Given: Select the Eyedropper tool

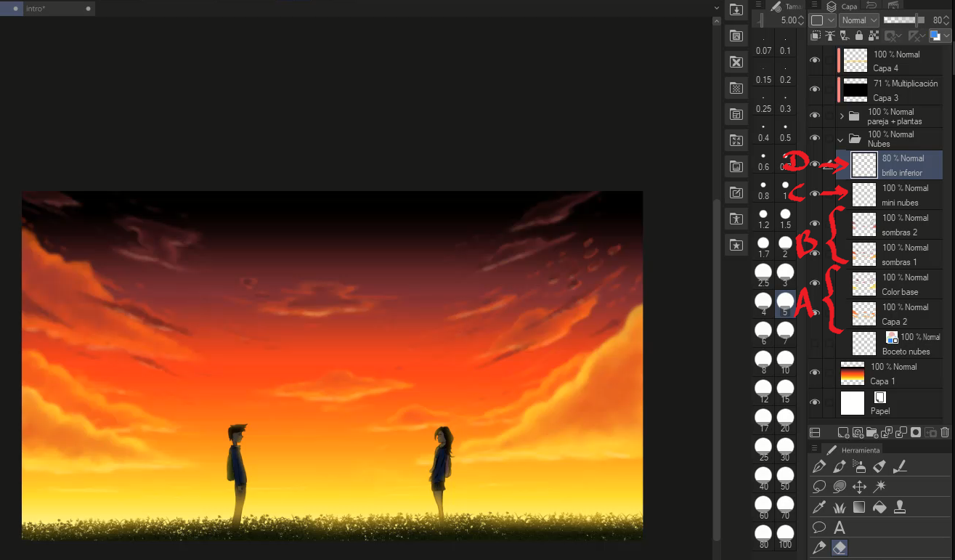Looking at the screenshot, I should click(x=820, y=507).
